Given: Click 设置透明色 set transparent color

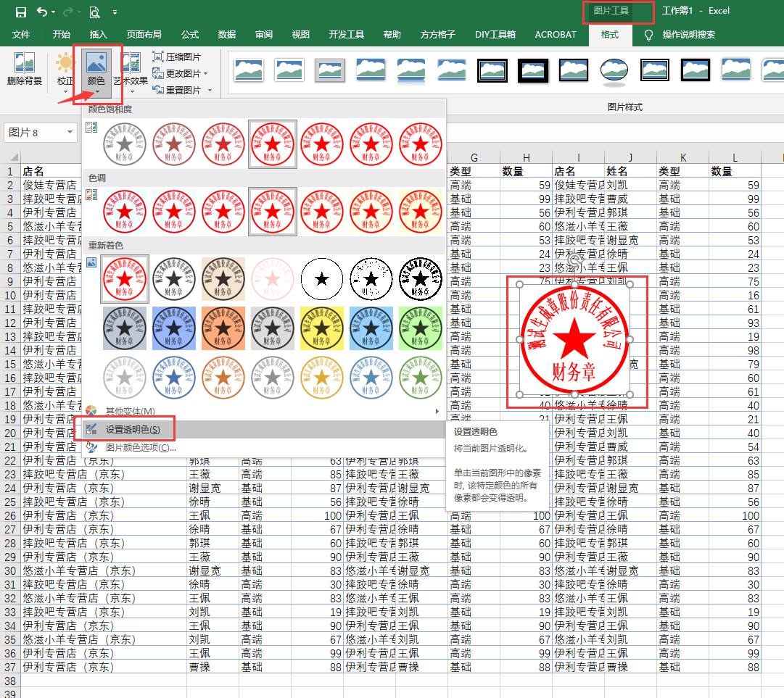Looking at the screenshot, I should pyautogui.click(x=263, y=429).
